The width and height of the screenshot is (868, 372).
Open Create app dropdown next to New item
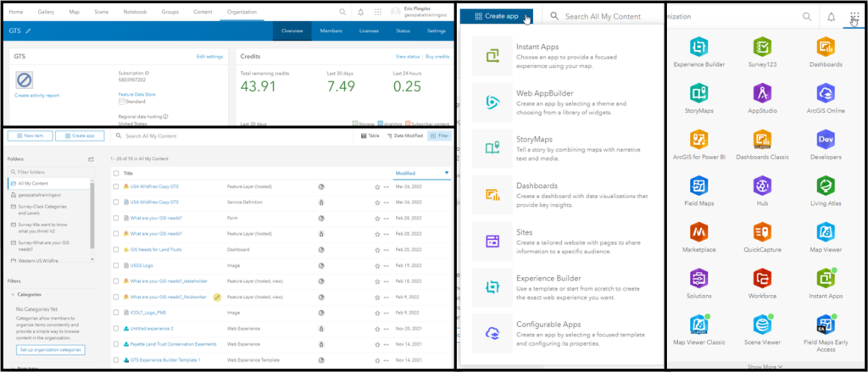coord(80,136)
